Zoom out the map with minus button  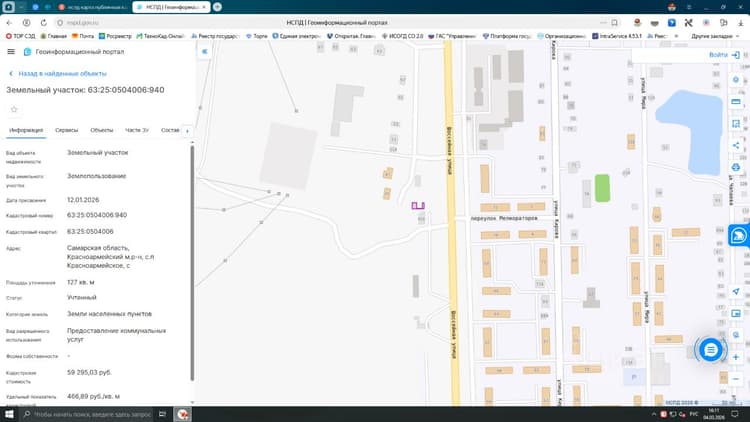click(x=736, y=379)
